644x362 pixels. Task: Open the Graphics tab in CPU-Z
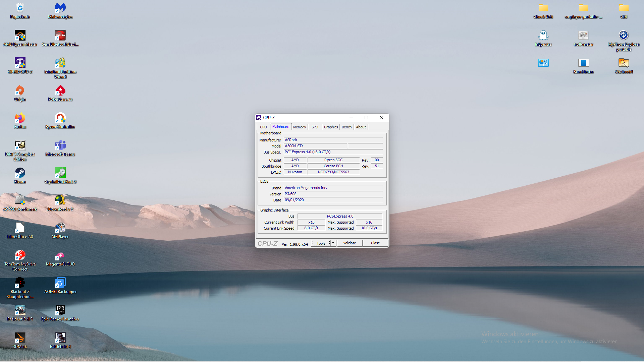point(331,127)
